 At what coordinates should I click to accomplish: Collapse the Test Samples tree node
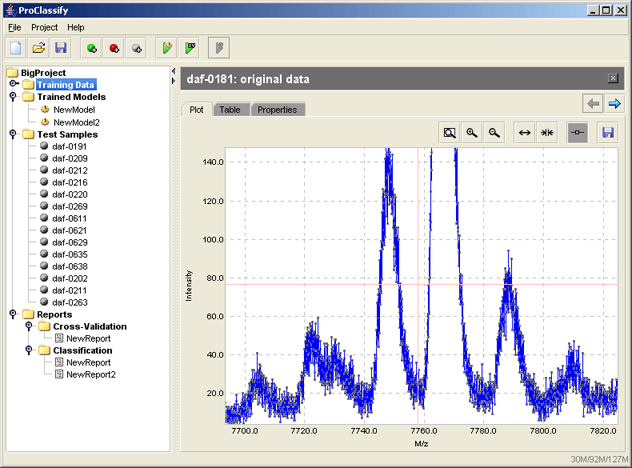tap(13, 134)
